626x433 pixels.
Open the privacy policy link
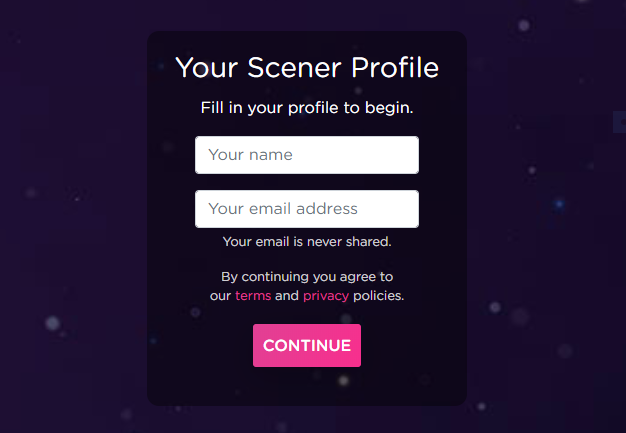tap(326, 296)
